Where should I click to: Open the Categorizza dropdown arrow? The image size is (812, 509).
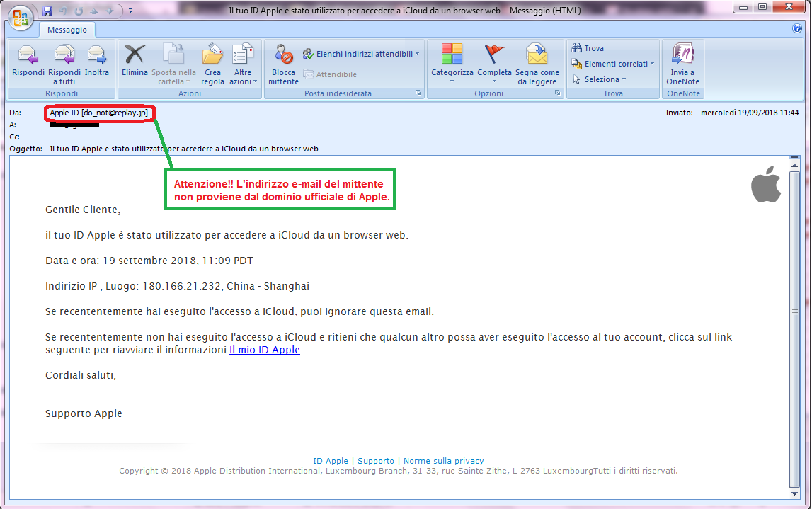pos(452,81)
